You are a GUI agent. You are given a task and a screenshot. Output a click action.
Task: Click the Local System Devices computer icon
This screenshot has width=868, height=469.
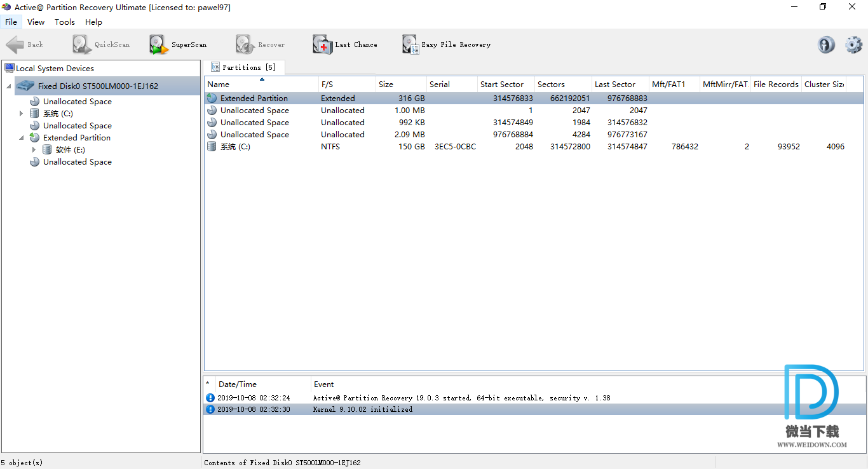click(x=9, y=68)
